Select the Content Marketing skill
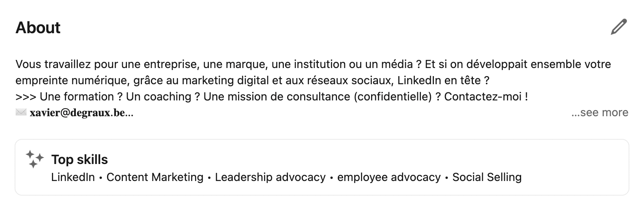The height and width of the screenshot is (213, 644). [x=155, y=177]
